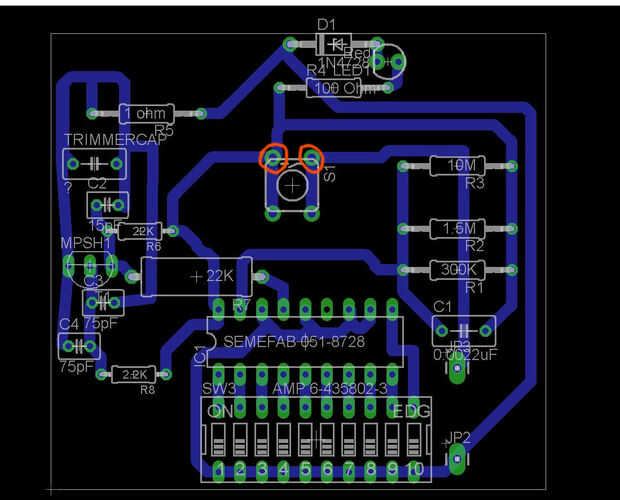Click the 300K resistor R1
Screen dimensions: 620x500
click(457, 270)
